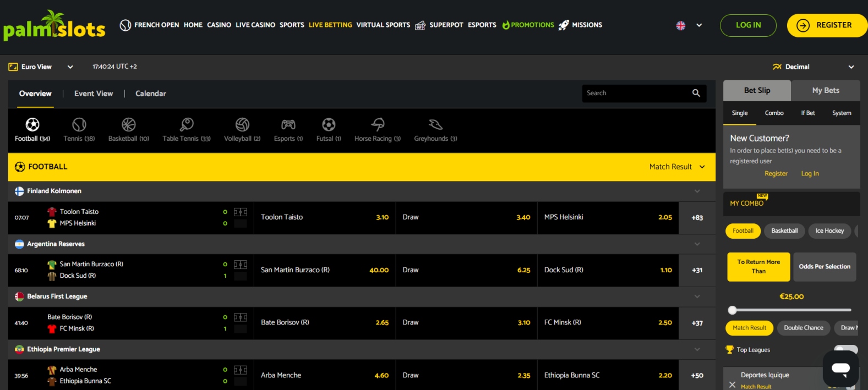Choose To Return More Than option
868x390 pixels.
(758, 267)
